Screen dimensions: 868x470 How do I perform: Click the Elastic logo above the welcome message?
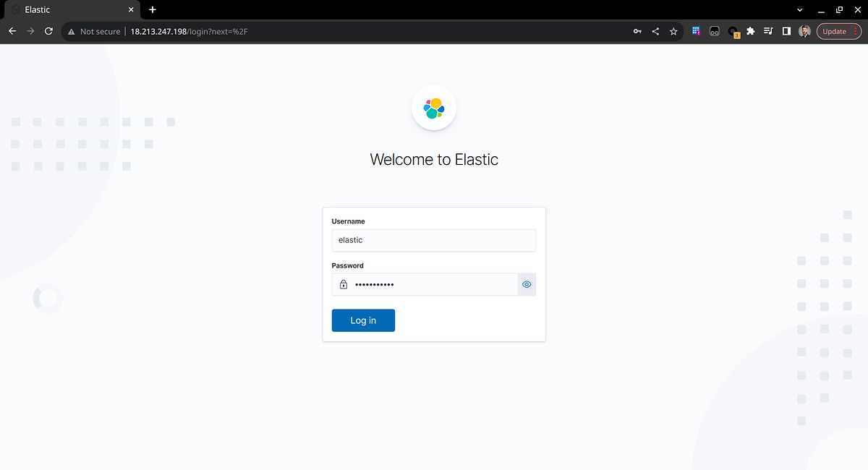(x=433, y=107)
